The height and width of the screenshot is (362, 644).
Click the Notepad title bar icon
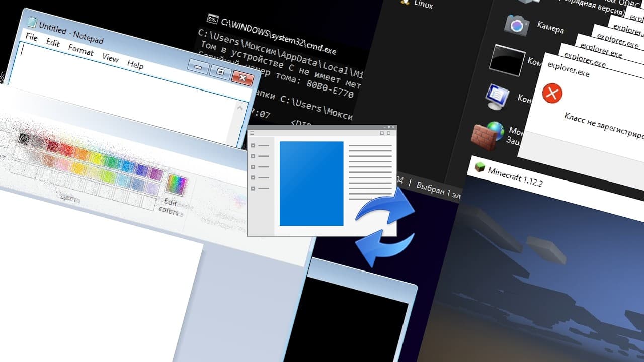[32, 22]
